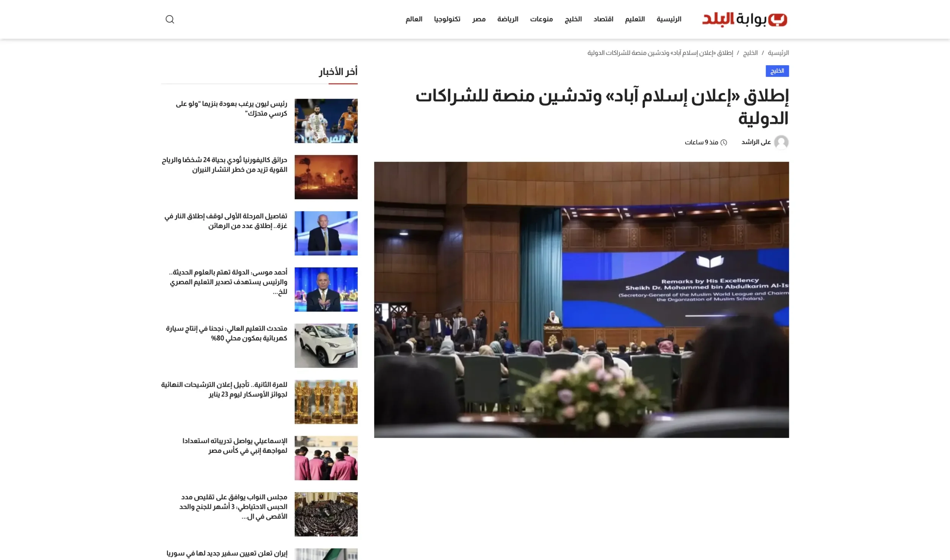Open the Lyon president Benzema news headline
The image size is (950, 560).
[232, 109]
